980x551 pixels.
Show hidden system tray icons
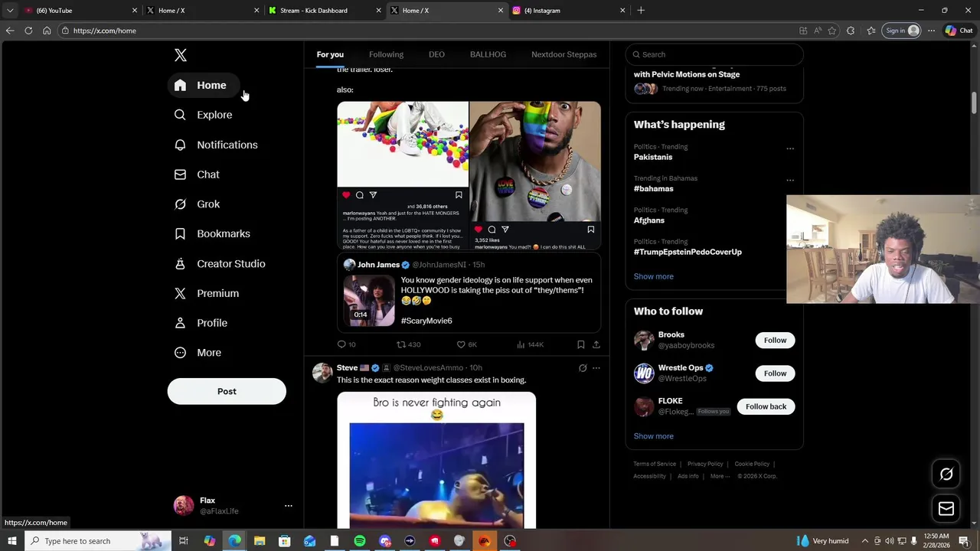(x=864, y=541)
